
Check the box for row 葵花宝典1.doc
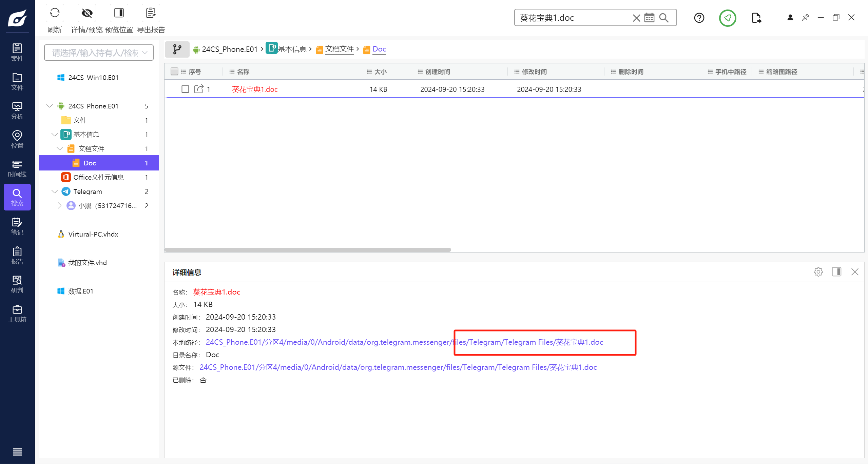(185, 89)
